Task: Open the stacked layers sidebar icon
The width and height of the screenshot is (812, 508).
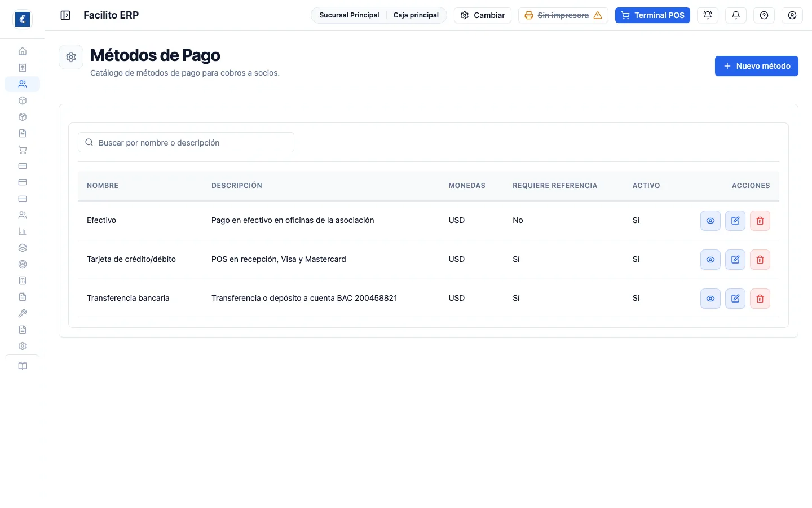Action: (x=23, y=248)
